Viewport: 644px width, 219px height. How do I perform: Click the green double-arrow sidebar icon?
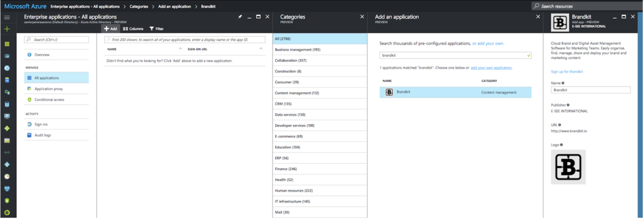(x=7, y=153)
